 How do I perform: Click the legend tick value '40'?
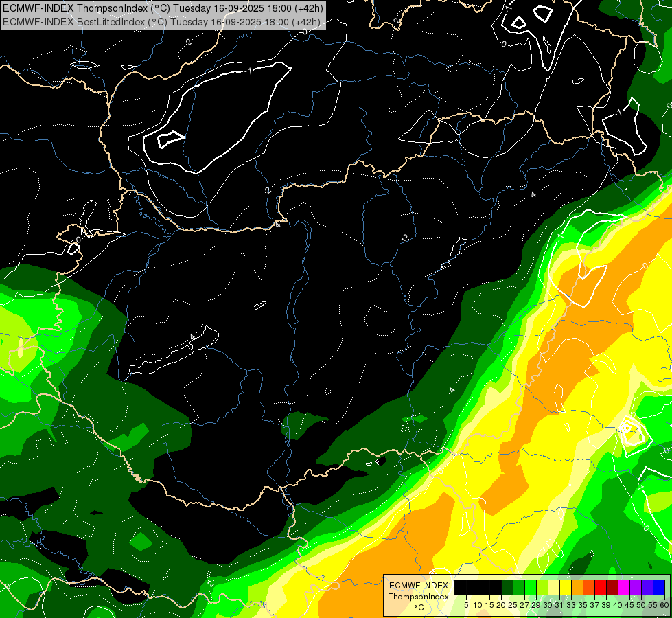[x=618, y=605]
